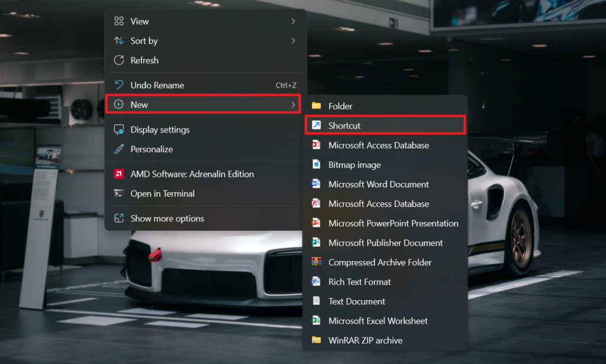Expand the View submenu arrow
The width and height of the screenshot is (606, 364).
tap(293, 21)
